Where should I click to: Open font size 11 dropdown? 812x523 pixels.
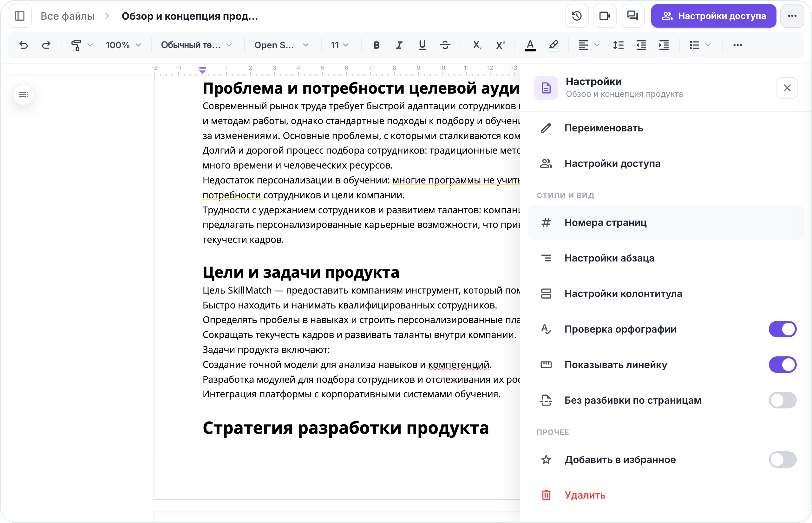(x=340, y=45)
